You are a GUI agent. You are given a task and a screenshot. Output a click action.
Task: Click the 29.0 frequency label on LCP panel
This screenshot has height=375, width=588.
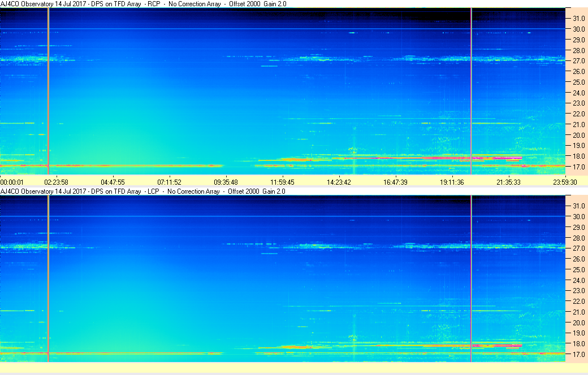578,228
